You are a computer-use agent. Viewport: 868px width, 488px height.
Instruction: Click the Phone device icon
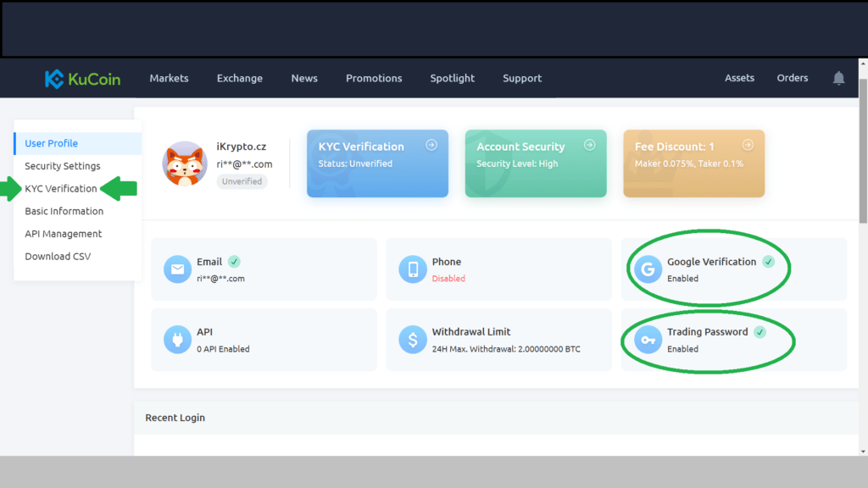413,269
